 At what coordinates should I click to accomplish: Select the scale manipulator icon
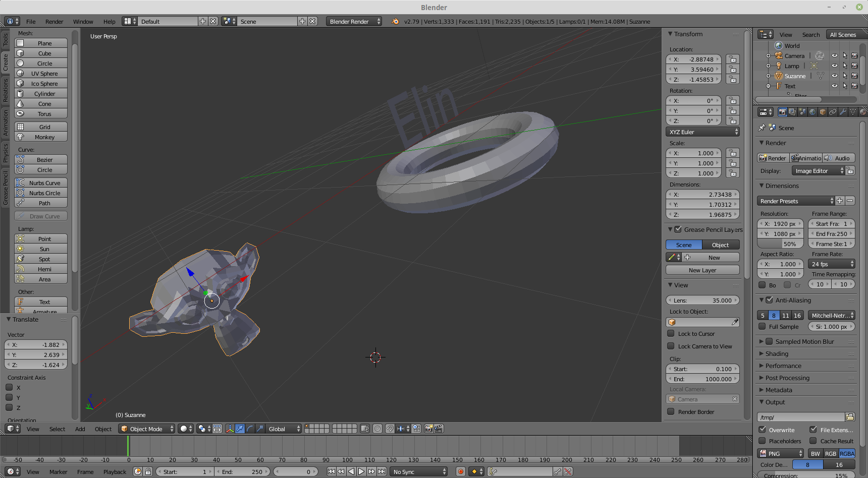click(x=260, y=429)
